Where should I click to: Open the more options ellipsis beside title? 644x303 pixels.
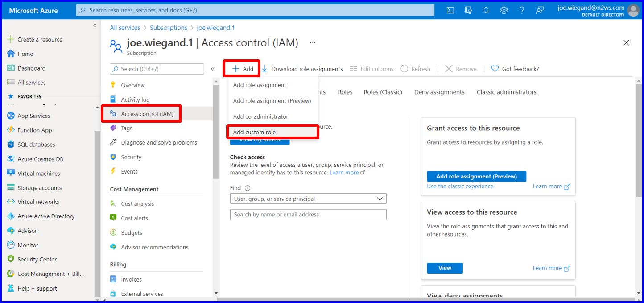click(x=313, y=43)
